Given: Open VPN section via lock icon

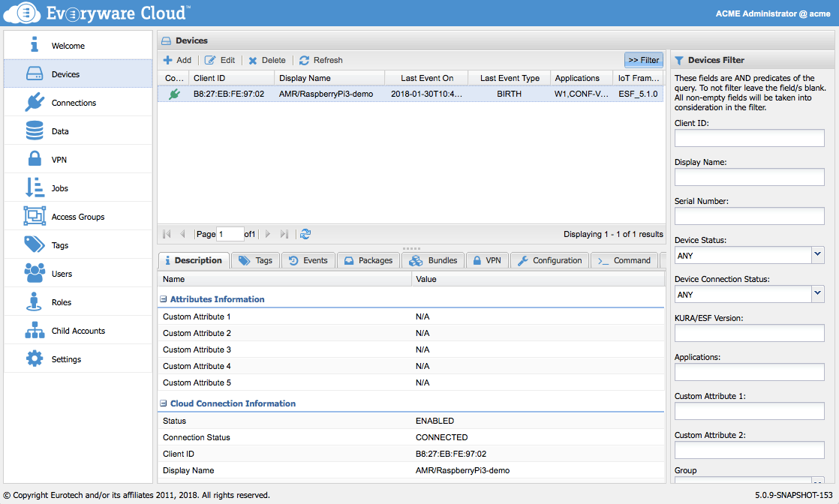Looking at the screenshot, I should 35,159.
